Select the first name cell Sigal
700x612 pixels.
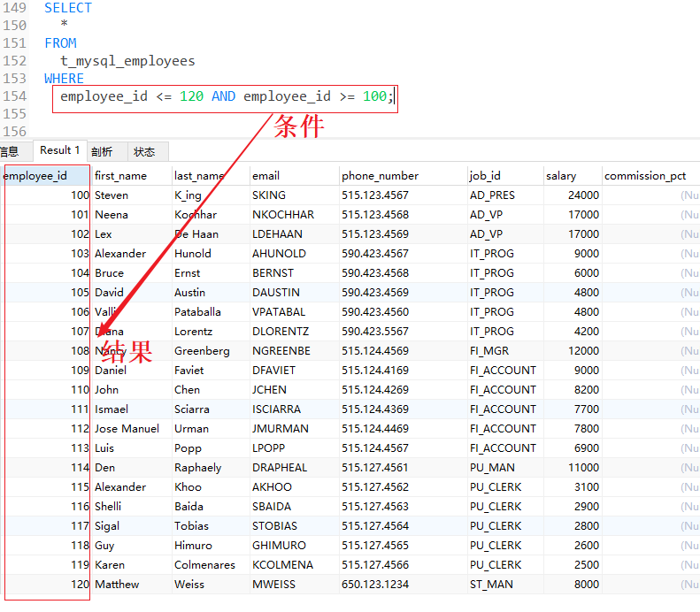click(x=132, y=526)
